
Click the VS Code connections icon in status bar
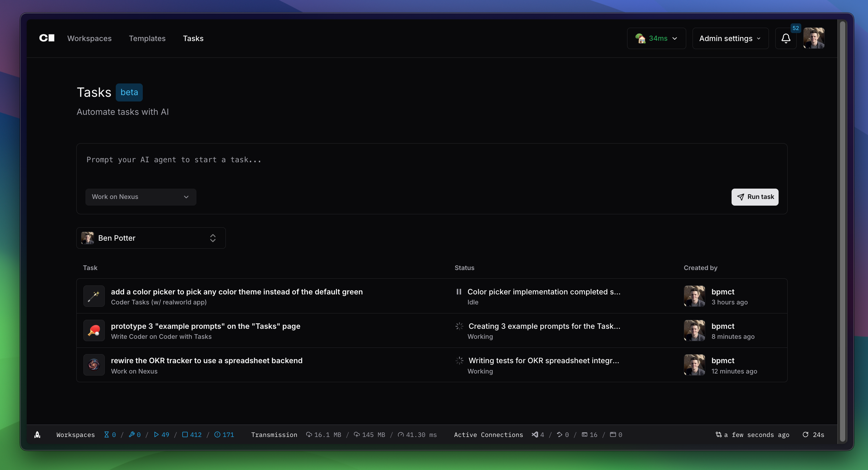click(535, 435)
